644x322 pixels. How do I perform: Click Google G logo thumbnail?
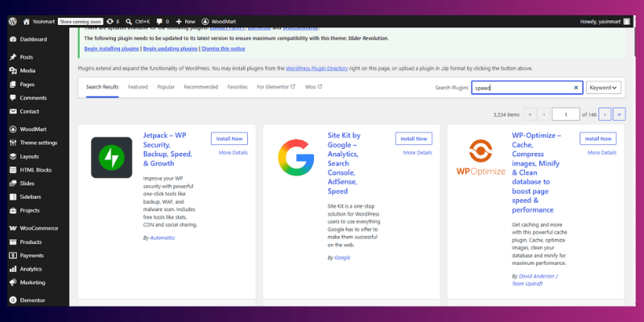[295, 158]
